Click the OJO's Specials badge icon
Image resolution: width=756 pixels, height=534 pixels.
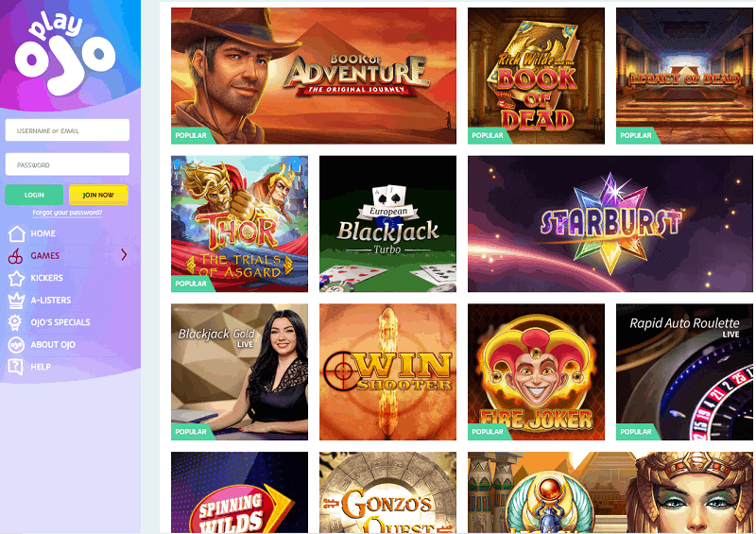15,322
